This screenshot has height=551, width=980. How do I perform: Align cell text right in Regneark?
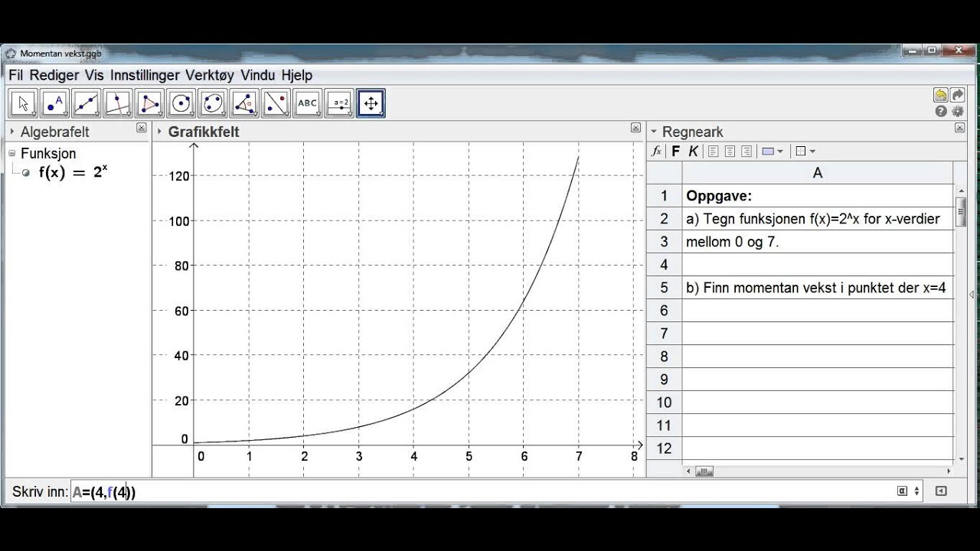(x=746, y=152)
